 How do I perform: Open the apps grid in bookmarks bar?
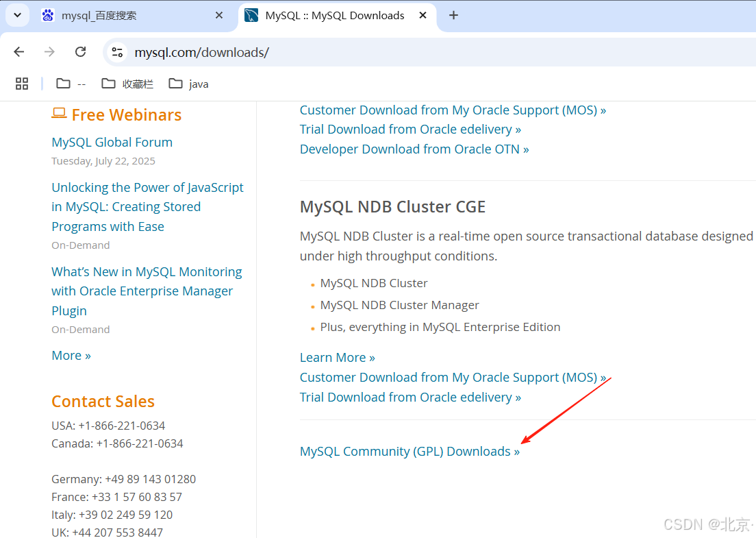[22, 84]
